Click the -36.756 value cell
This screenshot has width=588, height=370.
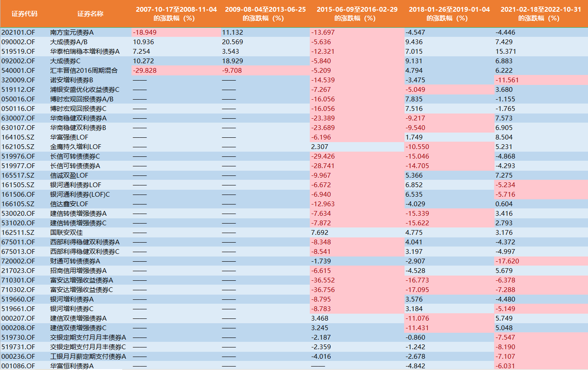pyautogui.click(x=323, y=290)
